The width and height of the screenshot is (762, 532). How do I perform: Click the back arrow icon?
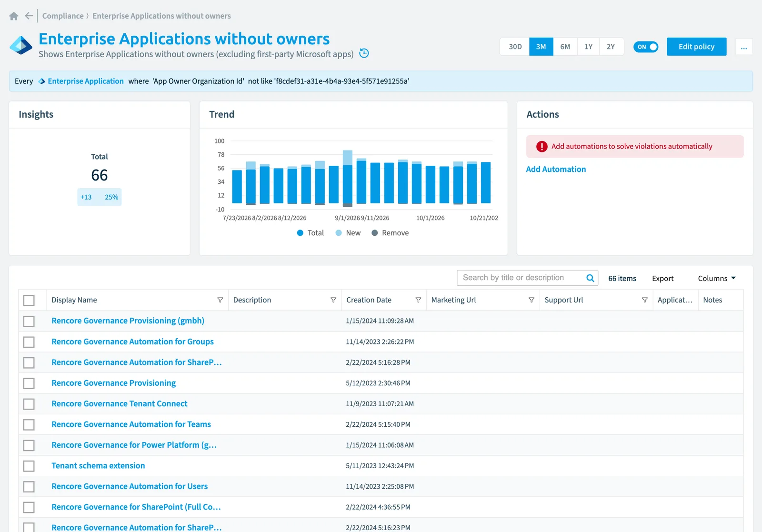click(x=29, y=16)
